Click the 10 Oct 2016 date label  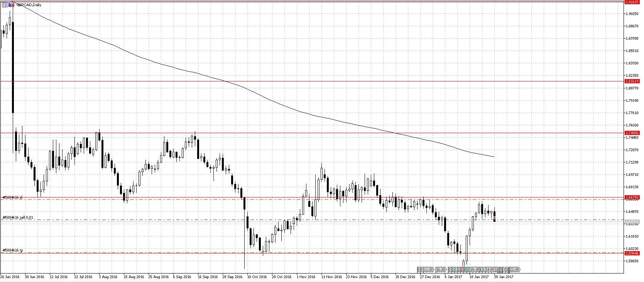pos(257,277)
